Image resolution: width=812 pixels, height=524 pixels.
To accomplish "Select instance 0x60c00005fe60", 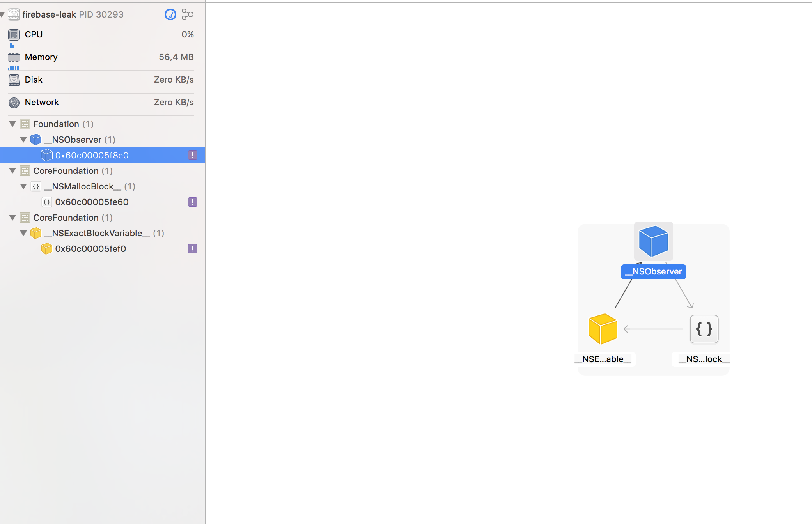I will tap(103, 202).
